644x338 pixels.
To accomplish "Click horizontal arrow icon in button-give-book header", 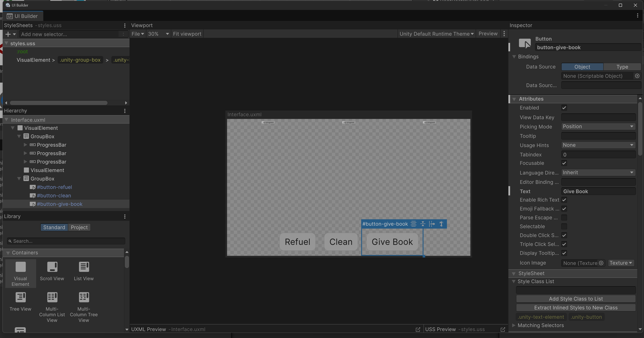I will pyautogui.click(x=432, y=224).
